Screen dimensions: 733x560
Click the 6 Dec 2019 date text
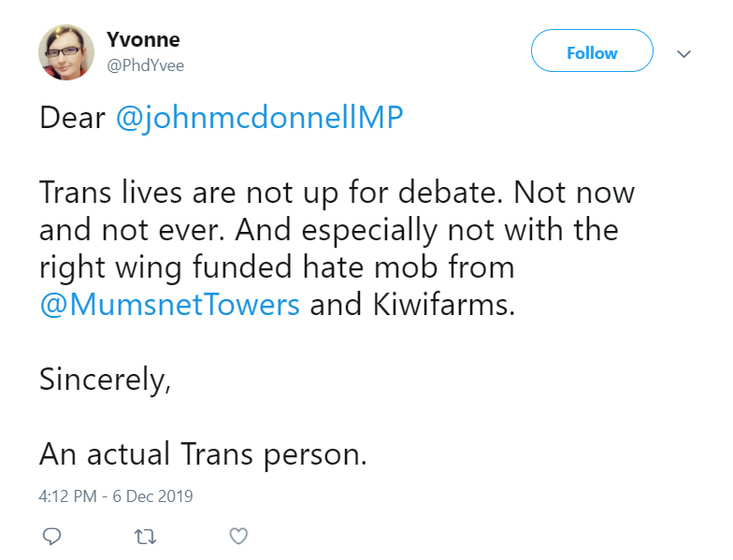click(153, 495)
